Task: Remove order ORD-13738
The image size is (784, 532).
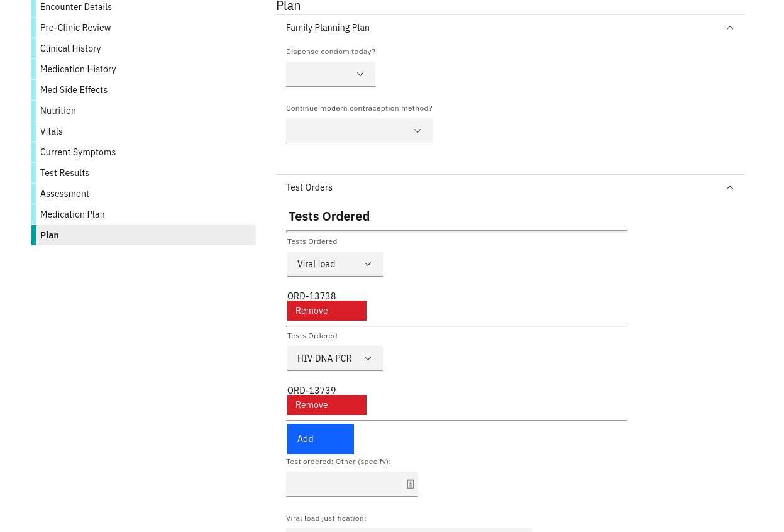Action: pos(327,311)
